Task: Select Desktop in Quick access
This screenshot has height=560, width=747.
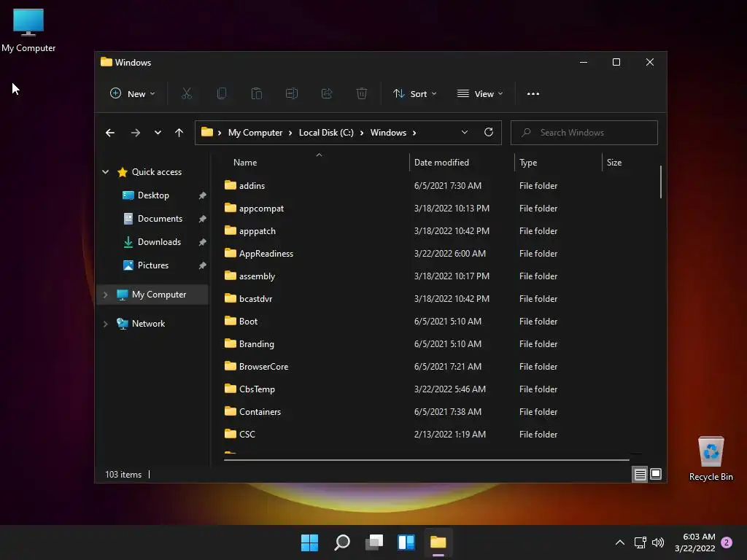Action: (x=153, y=195)
